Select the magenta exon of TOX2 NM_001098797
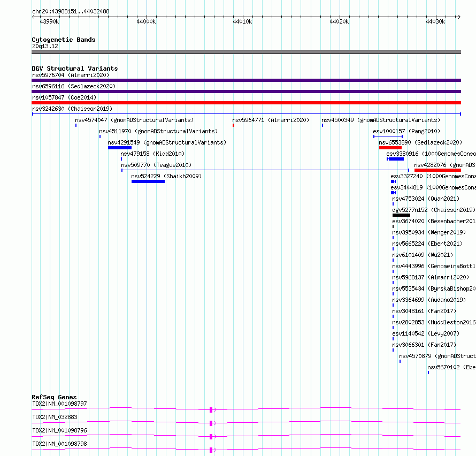The height and width of the screenshot is (456, 476). (x=211, y=410)
